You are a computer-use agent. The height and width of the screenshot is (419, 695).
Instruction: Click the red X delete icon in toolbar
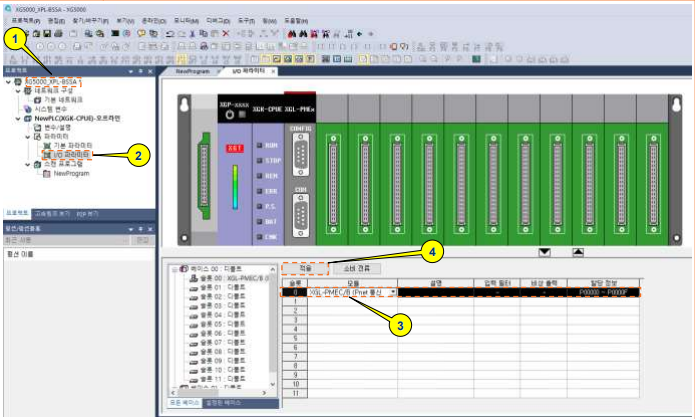pos(224,33)
